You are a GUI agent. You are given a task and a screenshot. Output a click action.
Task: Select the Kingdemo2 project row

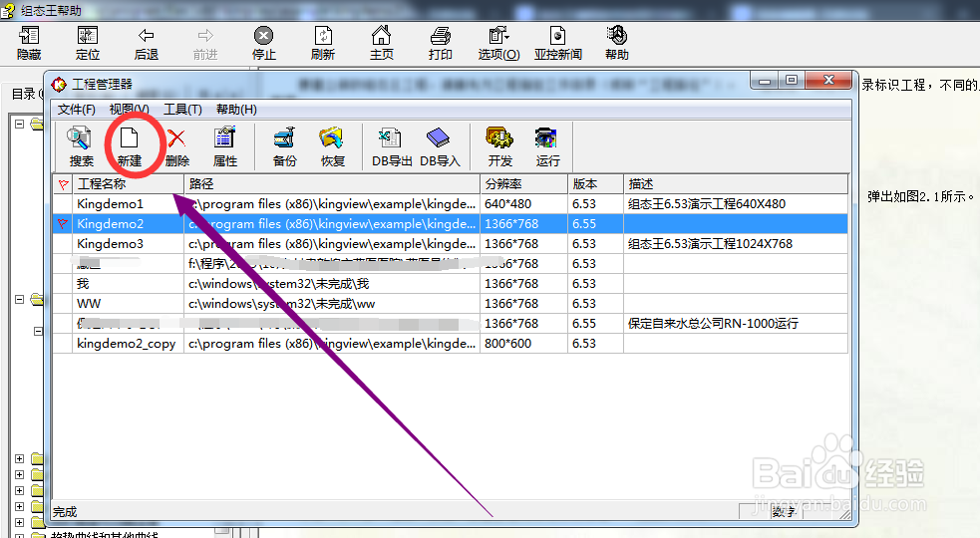[x=451, y=224]
